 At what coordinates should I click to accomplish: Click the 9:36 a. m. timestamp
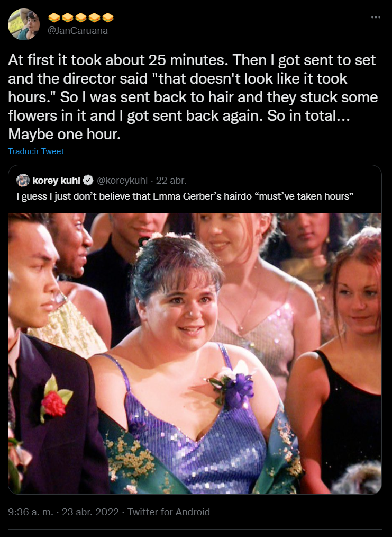click(x=31, y=512)
